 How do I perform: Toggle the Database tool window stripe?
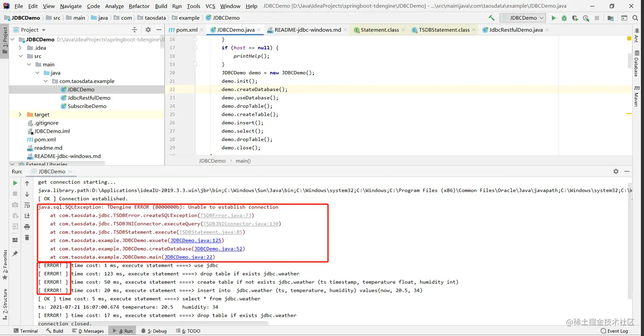pos(636,63)
